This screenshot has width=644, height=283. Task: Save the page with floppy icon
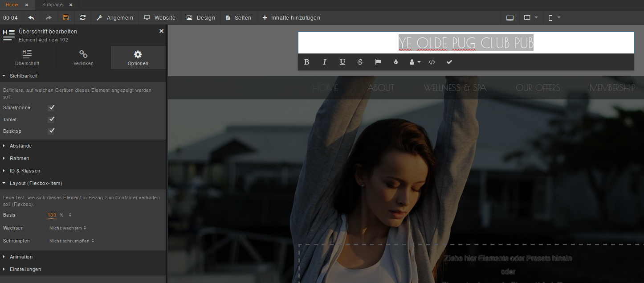66,18
